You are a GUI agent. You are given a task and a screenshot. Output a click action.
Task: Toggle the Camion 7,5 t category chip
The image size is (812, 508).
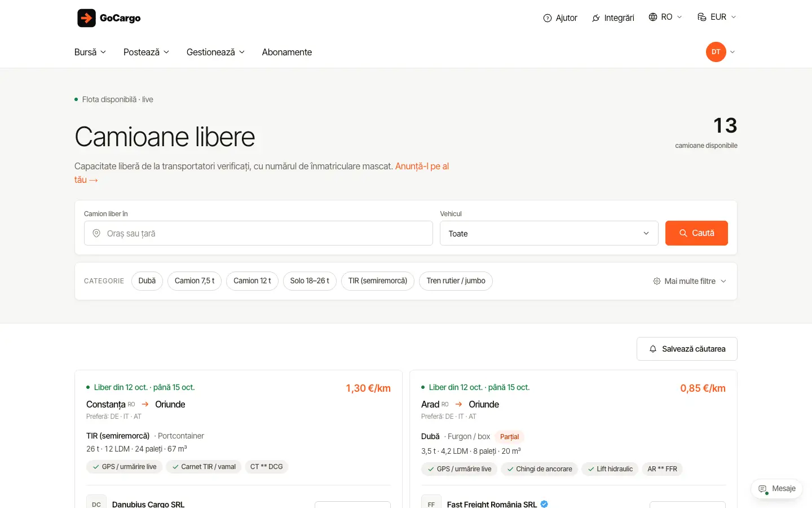tap(195, 281)
